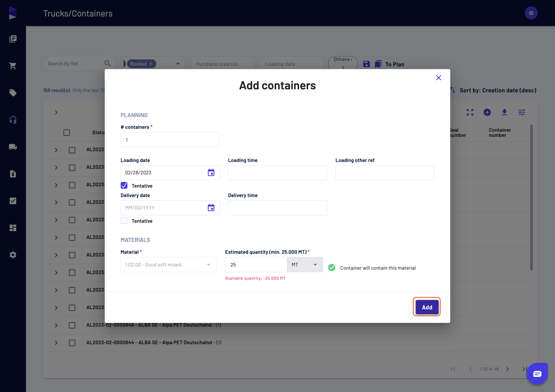Open the settings gear in sidebar
The image size is (555, 392).
[x=13, y=255]
